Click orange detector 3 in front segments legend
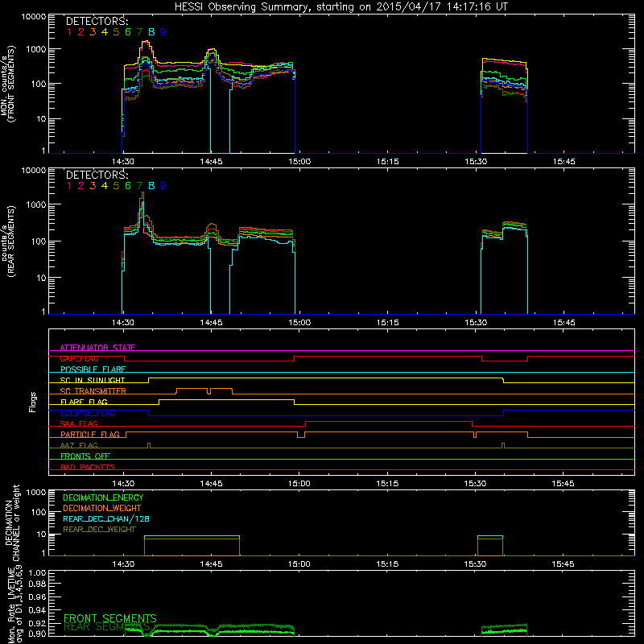The height and width of the screenshot is (644, 644). pyautogui.click(x=93, y=31)
